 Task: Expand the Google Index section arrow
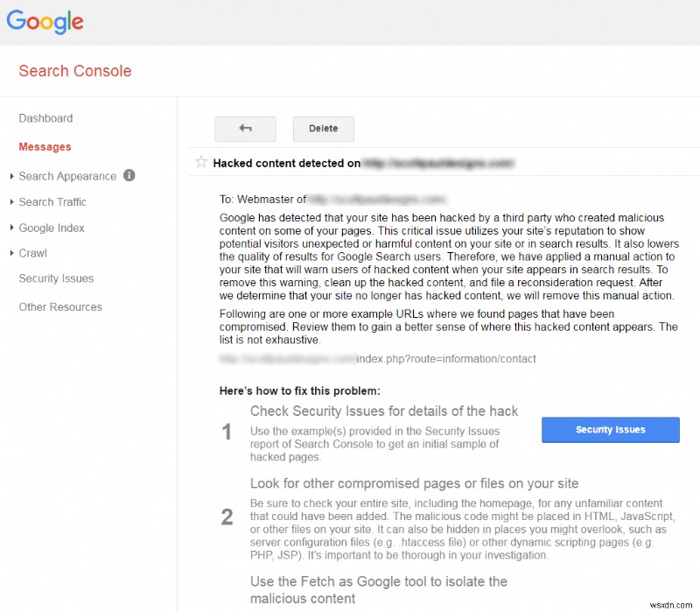[11, 229]
